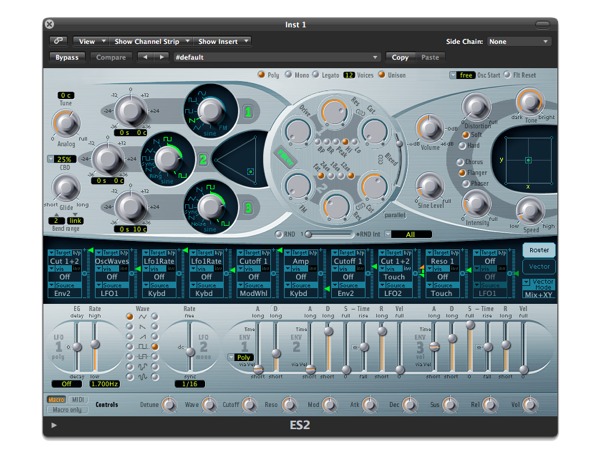Click the Vol macro knob

(x=530, y=404)
